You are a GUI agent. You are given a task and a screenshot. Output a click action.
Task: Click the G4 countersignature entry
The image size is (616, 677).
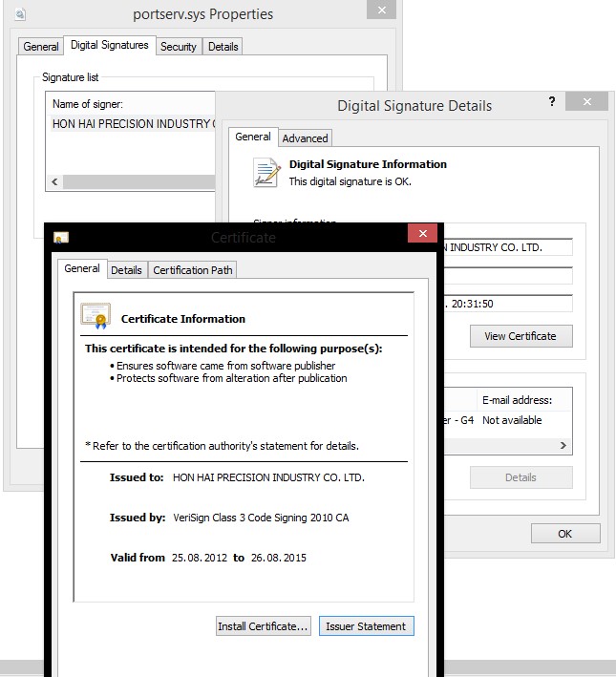pos(458,420)
